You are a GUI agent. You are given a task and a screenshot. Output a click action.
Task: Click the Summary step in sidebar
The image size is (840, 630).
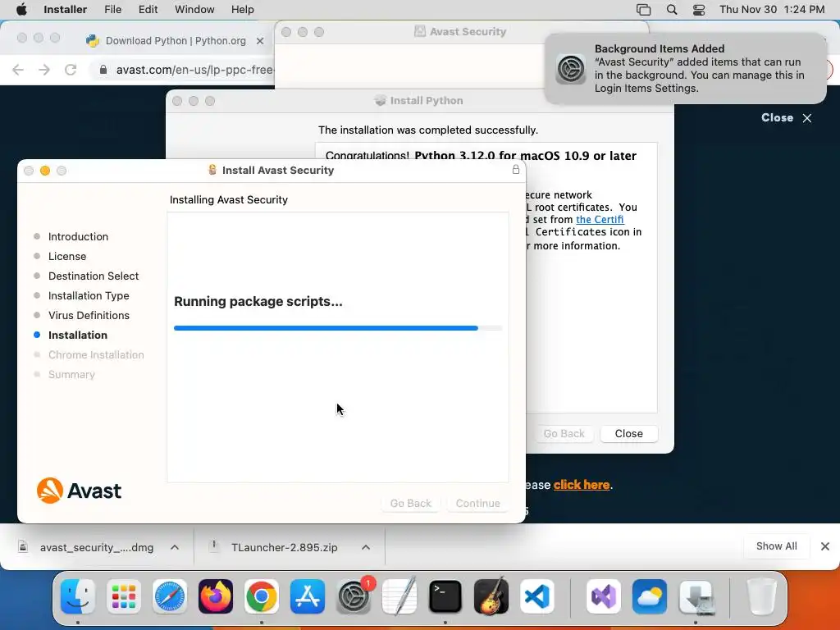[x=71, y=374]
